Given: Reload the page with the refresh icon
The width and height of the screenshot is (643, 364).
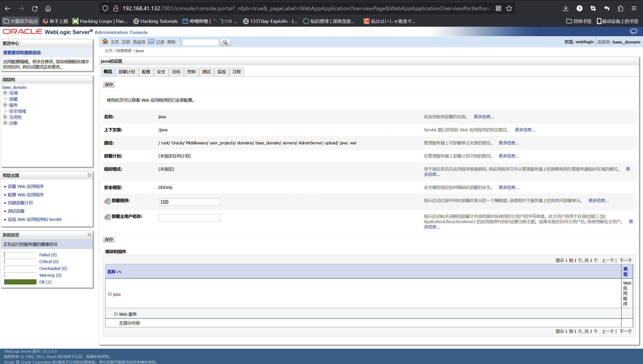Looking at the screenshot, I should 35,9.
